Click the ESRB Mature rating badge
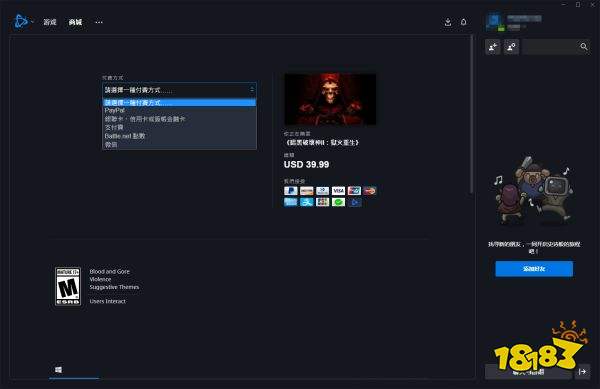600x389 pixels. pos(68,286)
